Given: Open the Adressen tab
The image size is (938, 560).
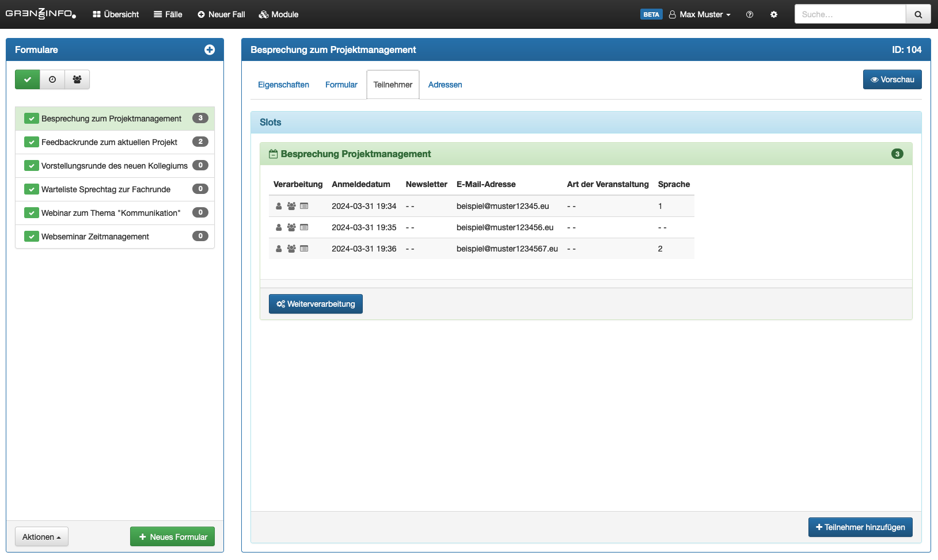Looking at the screenshot, I should point(445,85).
